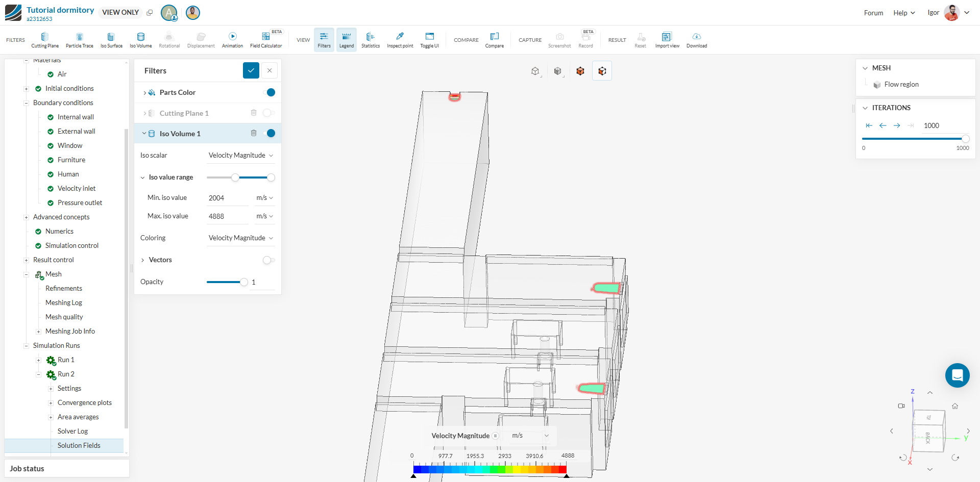Confirm filters with the blue checkmark button
Viewport: 980px width, 482px height.
[251, 70]
